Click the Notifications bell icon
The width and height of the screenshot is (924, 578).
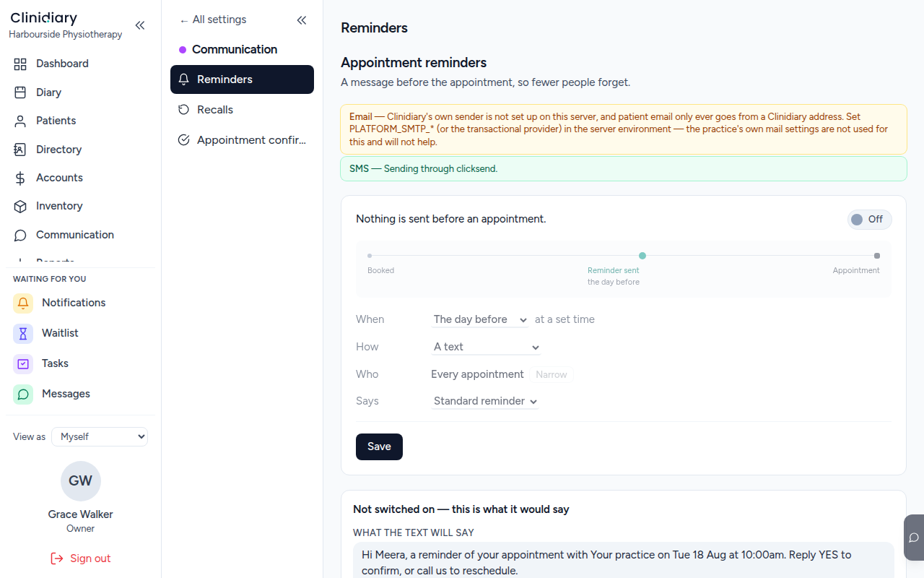(23, 303)
